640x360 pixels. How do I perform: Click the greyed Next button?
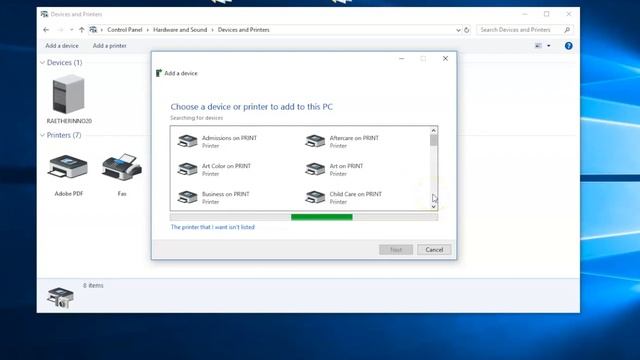396,249
